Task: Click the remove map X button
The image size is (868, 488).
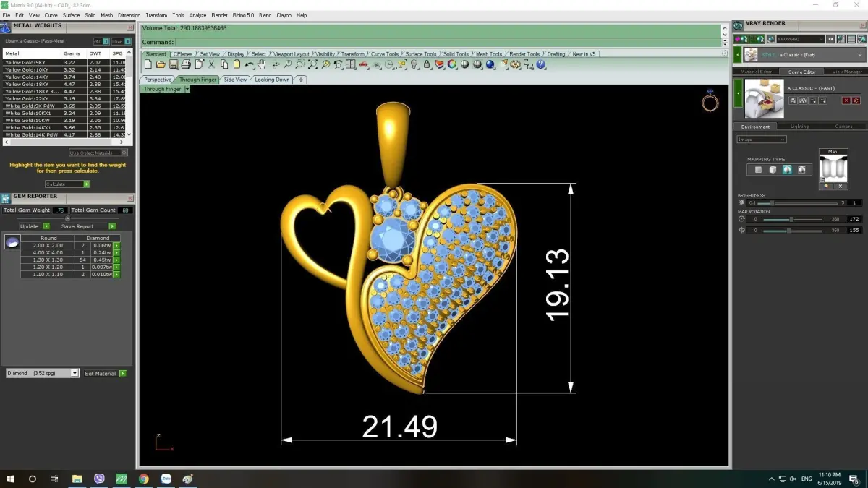Action: pos(840,187)
